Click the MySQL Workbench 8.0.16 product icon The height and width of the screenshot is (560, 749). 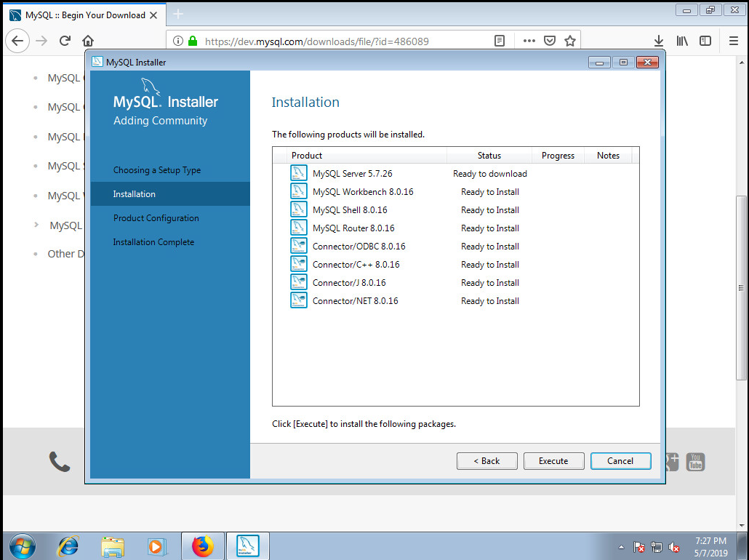coord(299,191)
